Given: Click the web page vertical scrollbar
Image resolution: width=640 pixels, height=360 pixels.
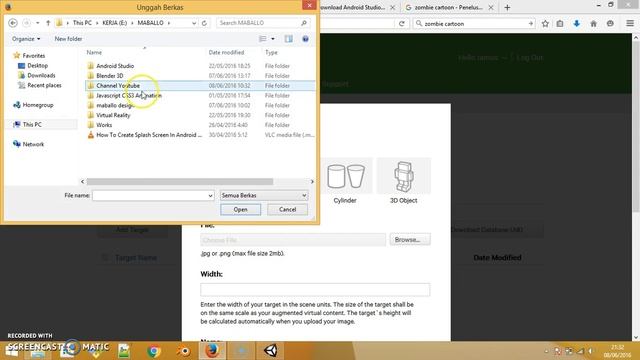Looking at the screenshot, I should [x=636, y=127].
